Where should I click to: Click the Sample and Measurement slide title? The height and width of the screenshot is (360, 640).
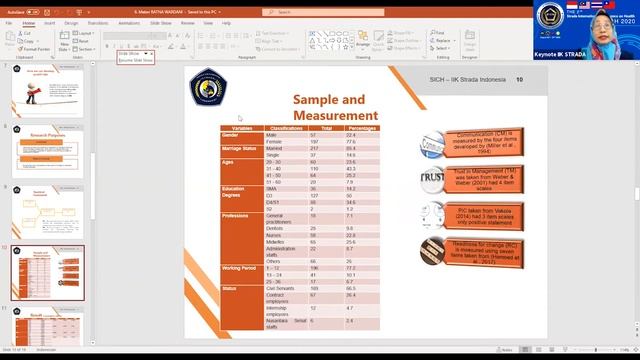335,107
